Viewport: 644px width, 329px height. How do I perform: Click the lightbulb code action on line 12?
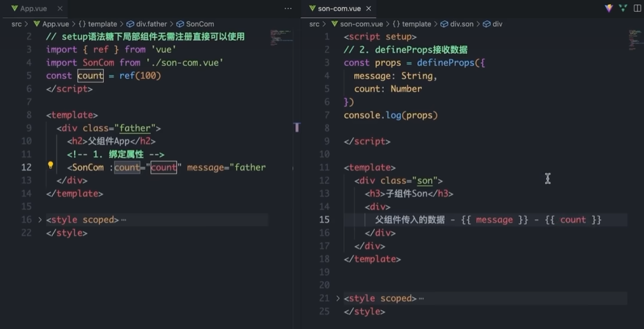click(x=51, y=166)
